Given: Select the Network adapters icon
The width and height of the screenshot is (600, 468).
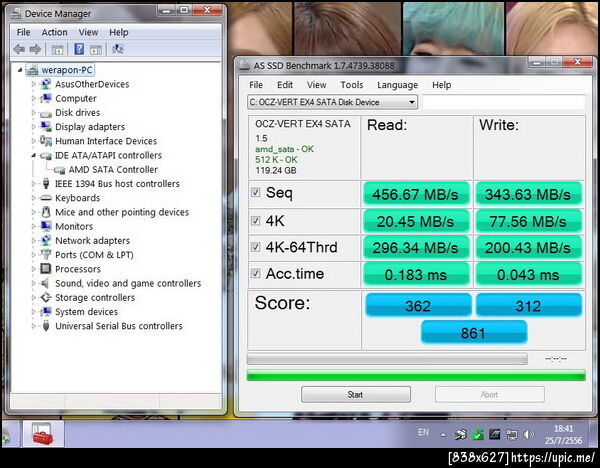Looking at the screenshot, I should coord(46,240).
